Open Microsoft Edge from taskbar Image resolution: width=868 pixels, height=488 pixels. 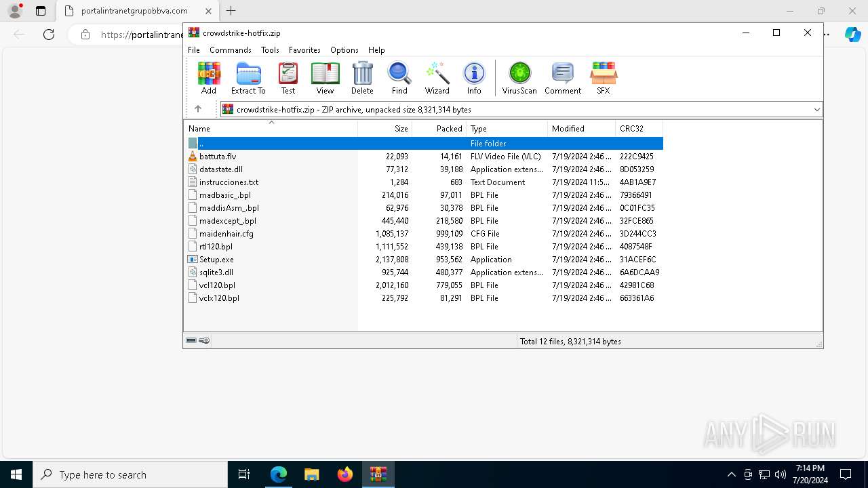pyautogui.click(x=279, y=474)
